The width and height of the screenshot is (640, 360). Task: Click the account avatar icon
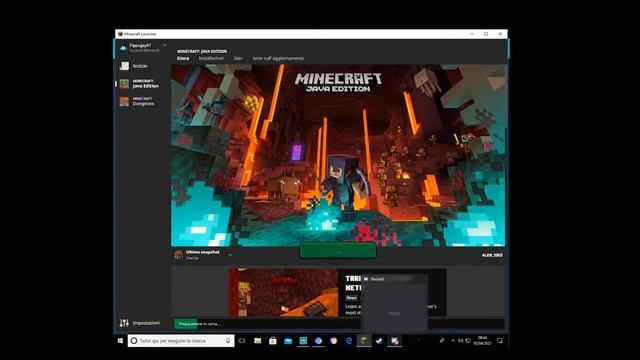(123, 48)
